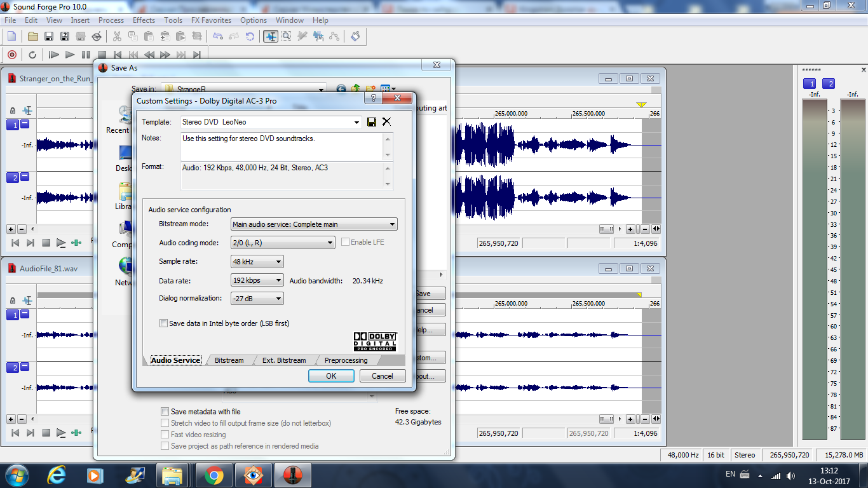The image size is (868, 488).
Task: Toggle channel 1 in AudioFile_81.wav window
Action: pos(13,315)
